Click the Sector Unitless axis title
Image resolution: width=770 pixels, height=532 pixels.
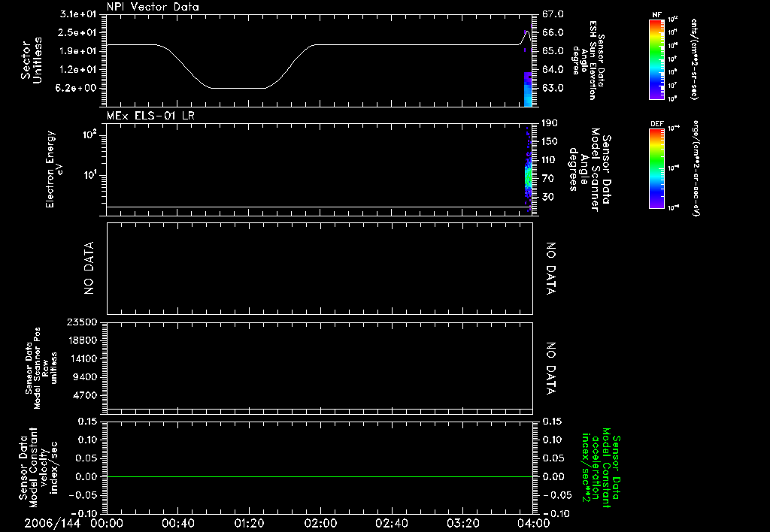coord(32,60)
